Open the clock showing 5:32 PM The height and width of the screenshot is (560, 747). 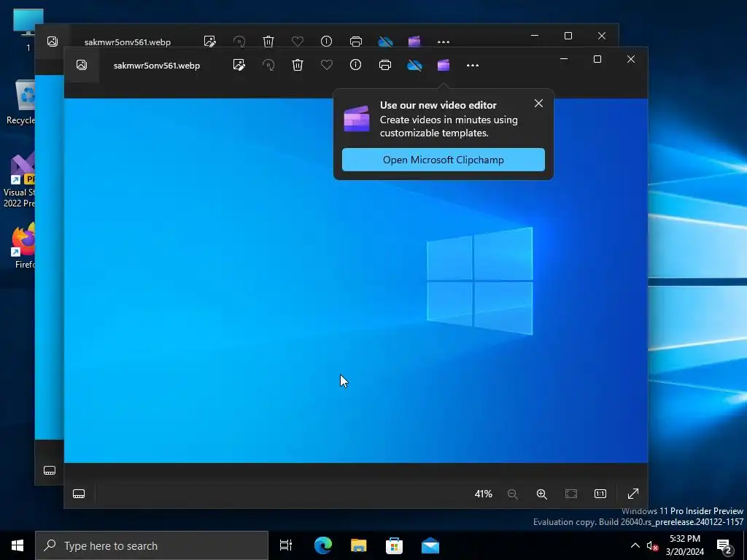click(x=685, y=545)
